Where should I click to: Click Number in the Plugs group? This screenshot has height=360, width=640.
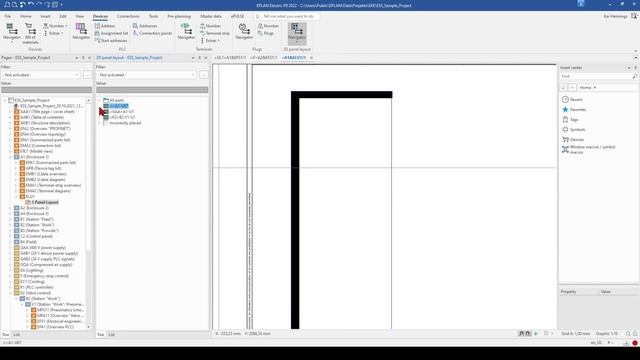click(268, 26)
